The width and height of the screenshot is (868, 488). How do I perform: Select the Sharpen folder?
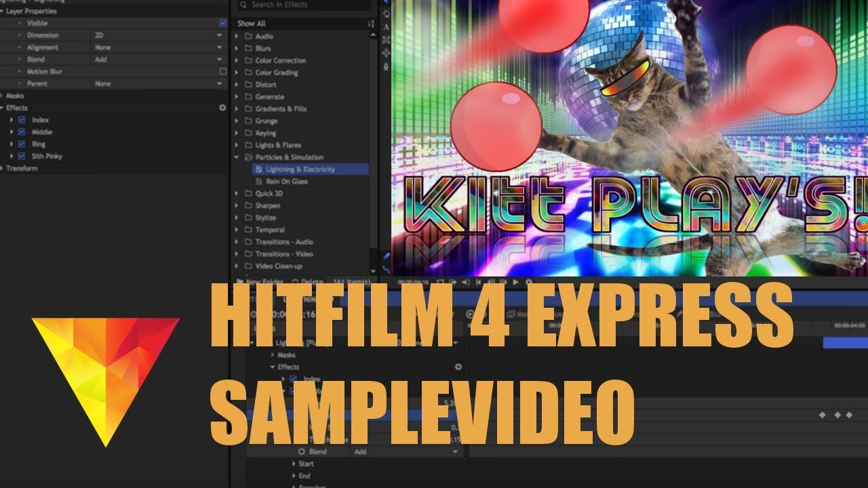pos(267,205)
